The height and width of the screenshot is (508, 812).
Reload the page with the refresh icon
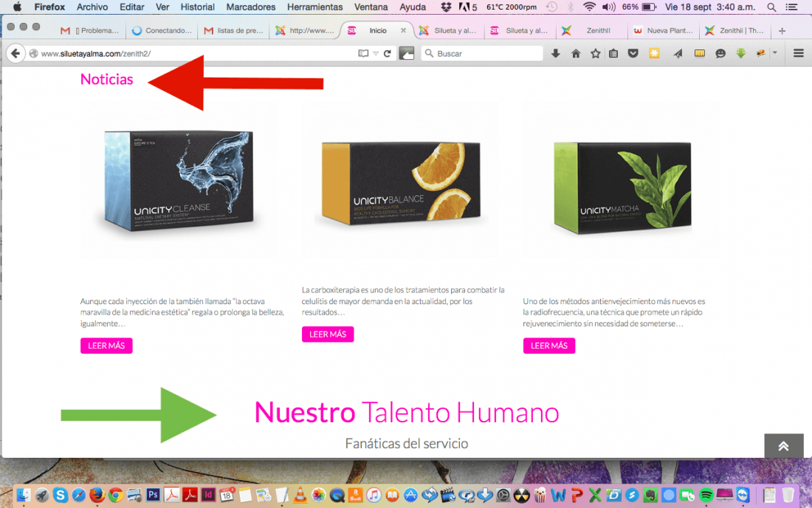tap(387, 53)
